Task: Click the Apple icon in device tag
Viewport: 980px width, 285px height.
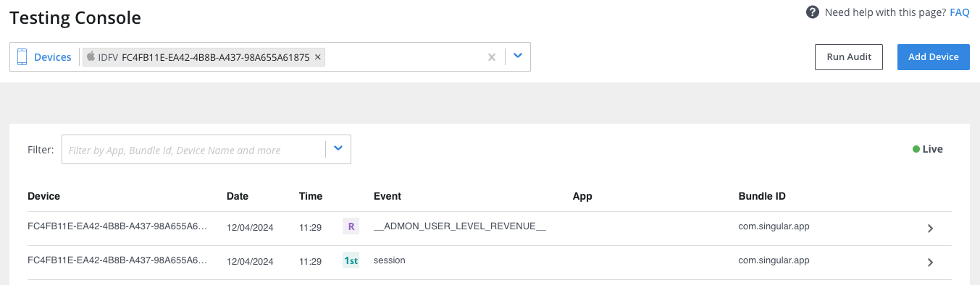Action: (x=91, y=56)
